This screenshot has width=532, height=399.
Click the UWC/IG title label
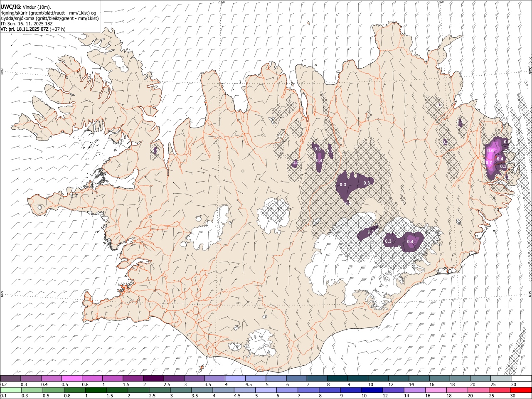click(10, 7)
